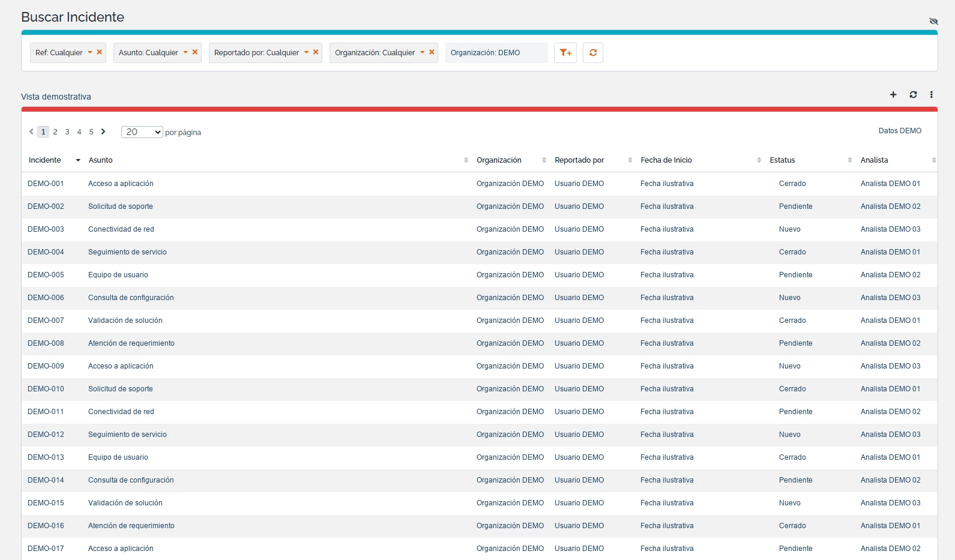The image size is (955, 560).
Task: Click the Organización: DEMO filter field
Action: tap(496, 53)
